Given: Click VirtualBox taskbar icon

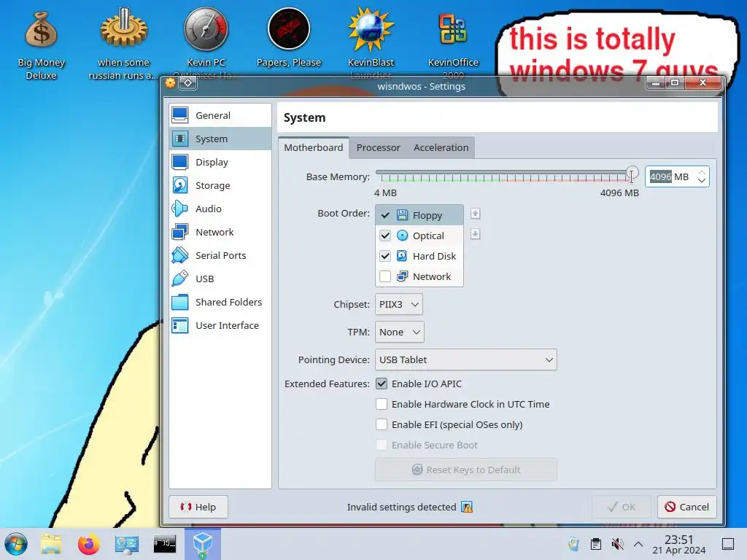Looking at the screenshot, I should (x=203, y=544).
